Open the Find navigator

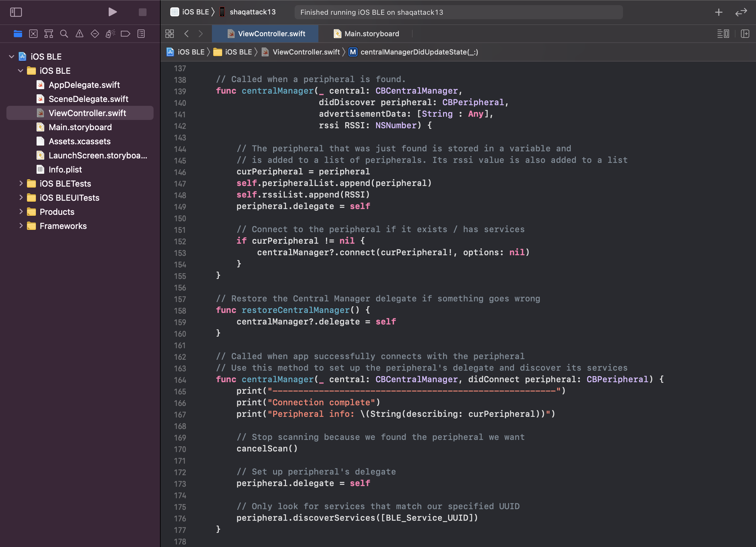64,34
